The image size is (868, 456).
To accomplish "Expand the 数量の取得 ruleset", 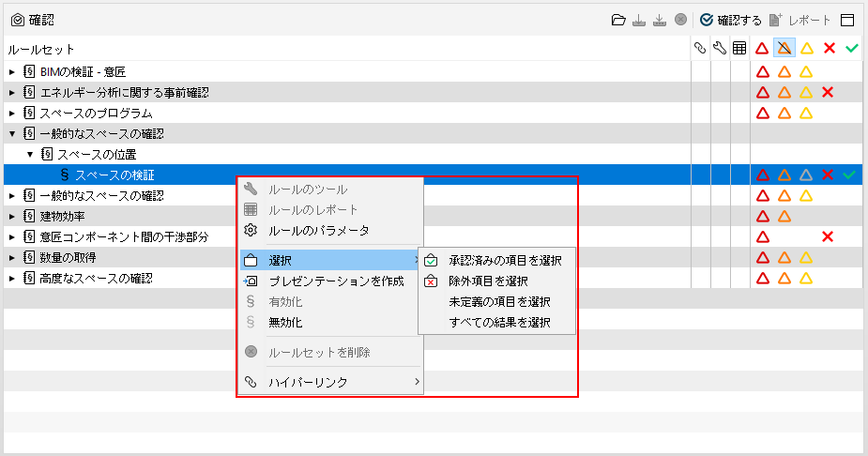I will (x=12, y=257).
